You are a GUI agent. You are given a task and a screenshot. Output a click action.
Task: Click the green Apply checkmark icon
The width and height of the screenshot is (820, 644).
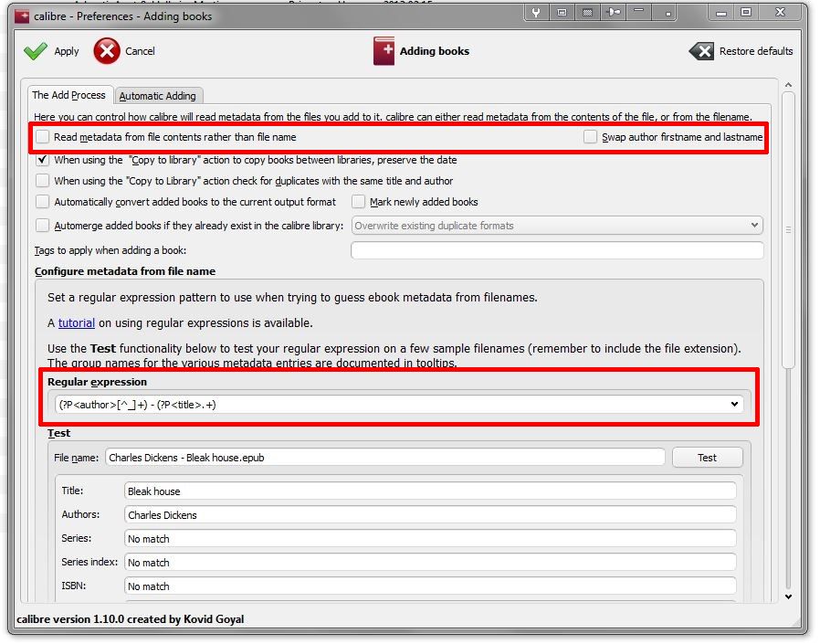[x=36, y=51]
